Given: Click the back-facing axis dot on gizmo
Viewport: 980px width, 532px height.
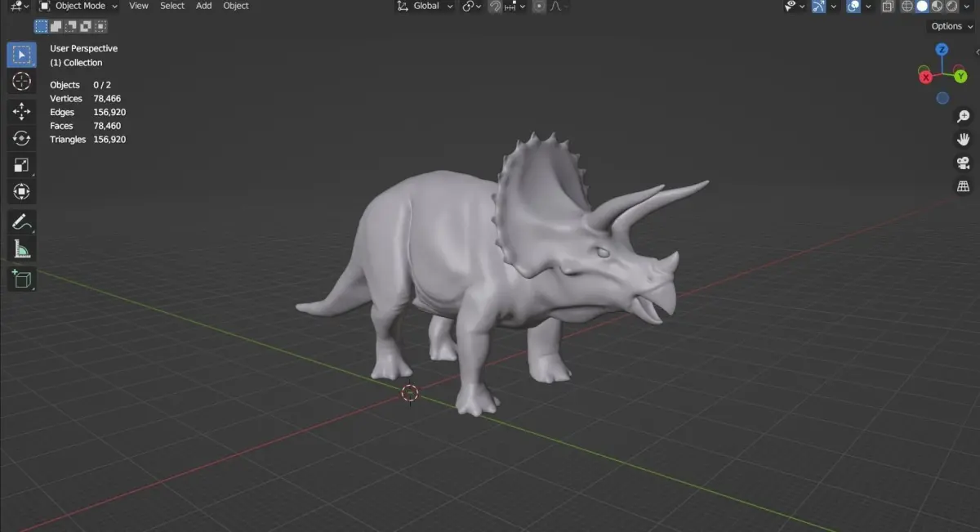Looking at the screenshot, I should 942,98.
